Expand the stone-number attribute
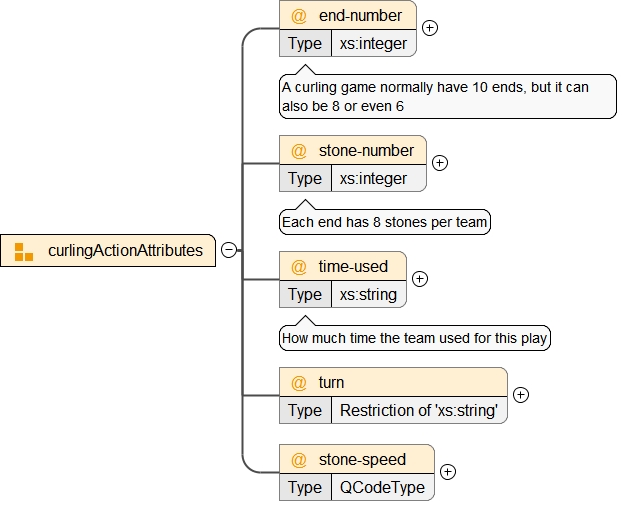The height and width of the screenshot is (508, 624). point(439,163)
